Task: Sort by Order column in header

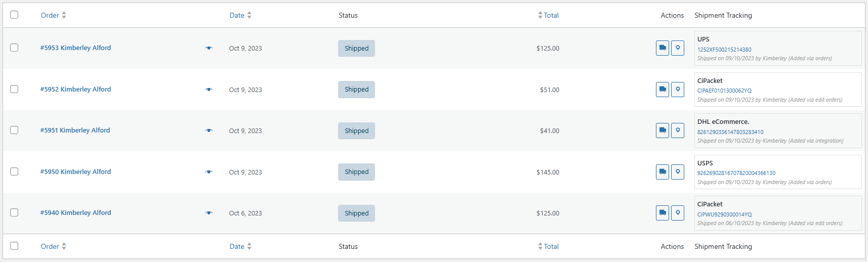Action: 53,15
